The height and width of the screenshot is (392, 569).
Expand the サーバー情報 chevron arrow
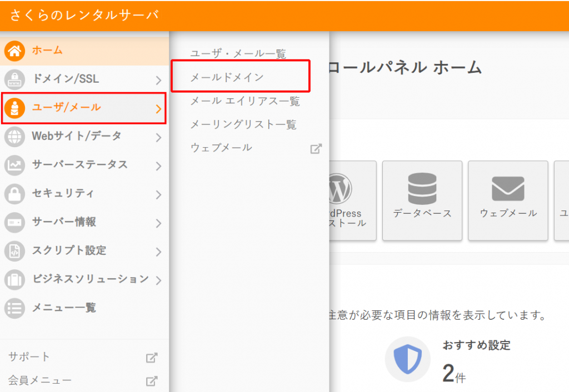158,223
